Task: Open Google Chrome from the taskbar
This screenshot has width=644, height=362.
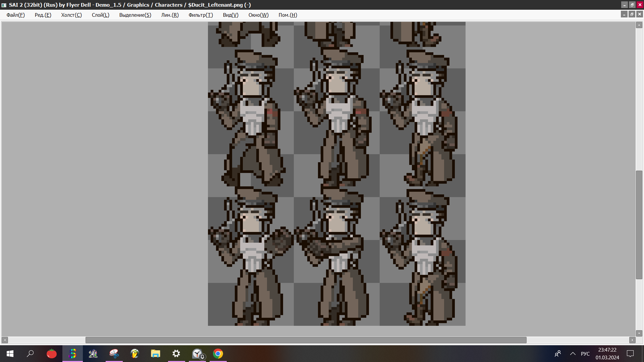Action: pos(218,354)
